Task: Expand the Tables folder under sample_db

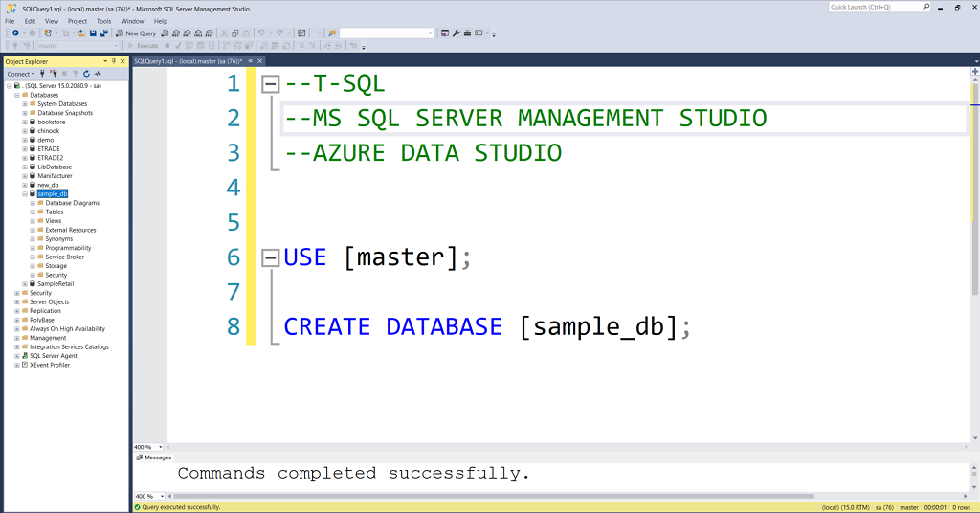Action: coord(33,212)
